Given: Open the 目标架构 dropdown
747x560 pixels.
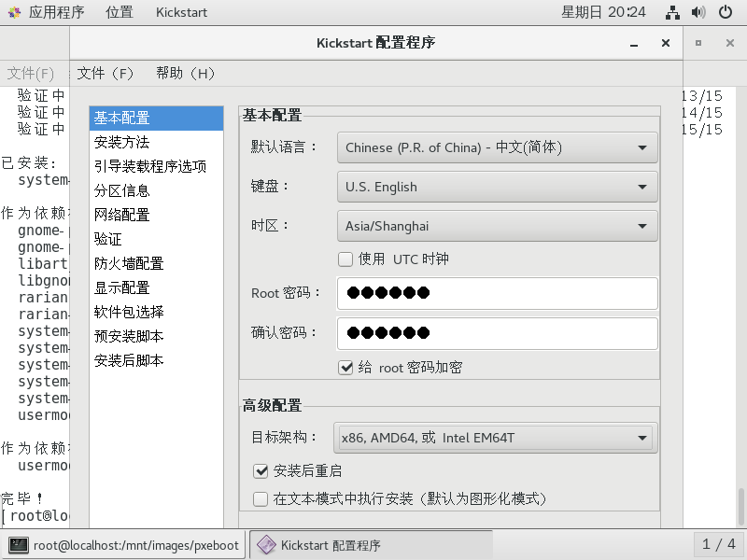Looking at the screenshot, I should click(x=496, y=438).
